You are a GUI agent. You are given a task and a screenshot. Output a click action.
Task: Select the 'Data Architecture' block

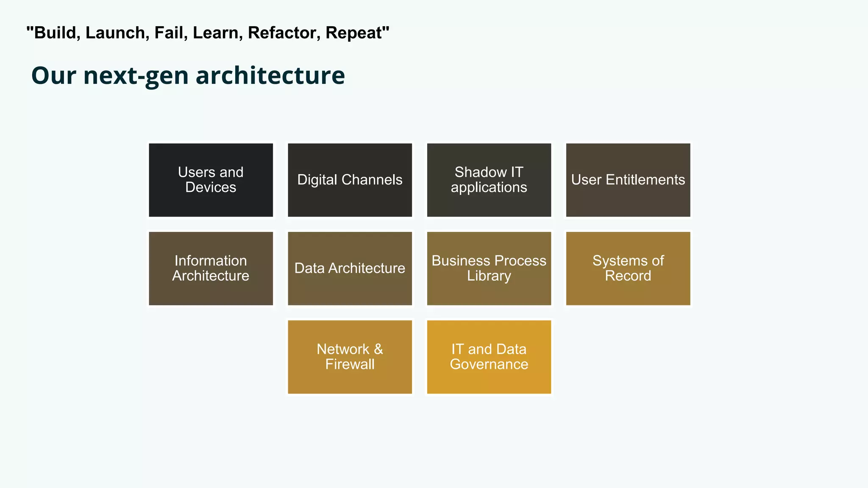tap(350, 269)
